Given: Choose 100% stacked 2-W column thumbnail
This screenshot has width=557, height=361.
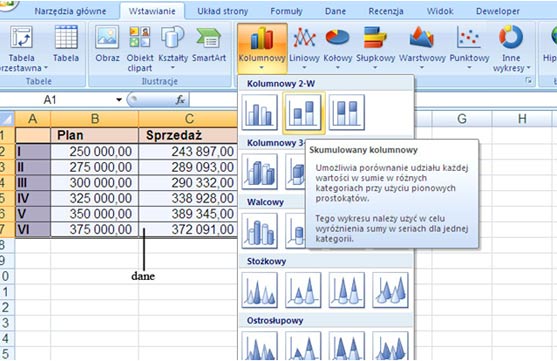Looking at the screenshot, I should point(347,112).
